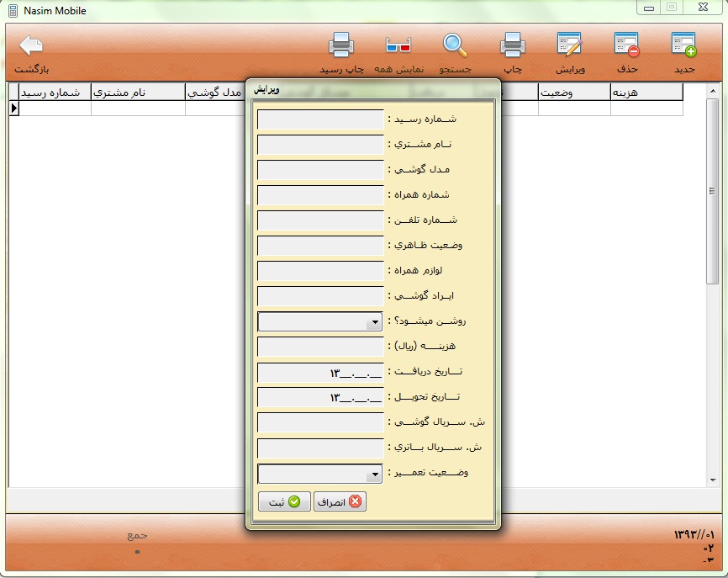Select the هزینه (ریال) cost field

point(320,347)
